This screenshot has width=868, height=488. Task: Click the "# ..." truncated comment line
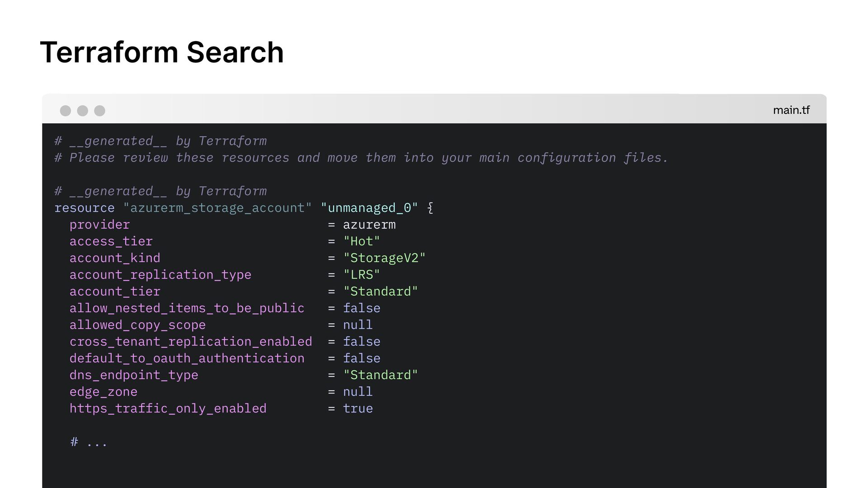pos(89,442)
